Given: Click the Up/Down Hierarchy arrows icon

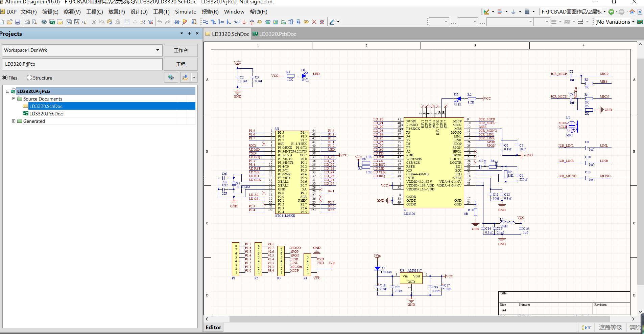Looking at the screenshot, I should pyautogui.click(x=177, y=22).
